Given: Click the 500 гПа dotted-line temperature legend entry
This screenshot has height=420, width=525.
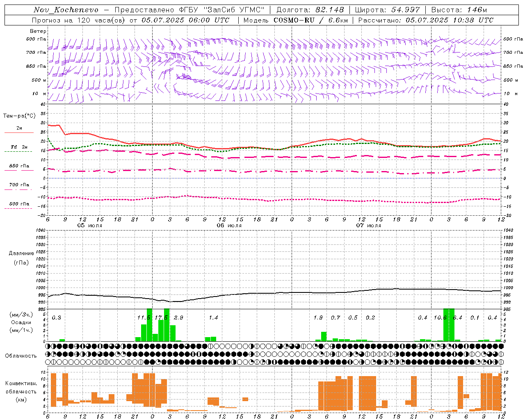Looking at the screenshot, I should (x=19, y=205).
